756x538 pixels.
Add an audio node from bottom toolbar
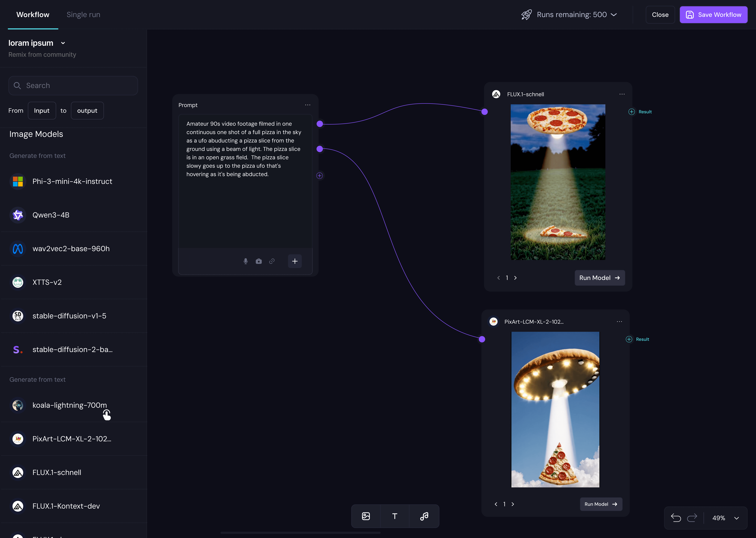tap(424, 516)
